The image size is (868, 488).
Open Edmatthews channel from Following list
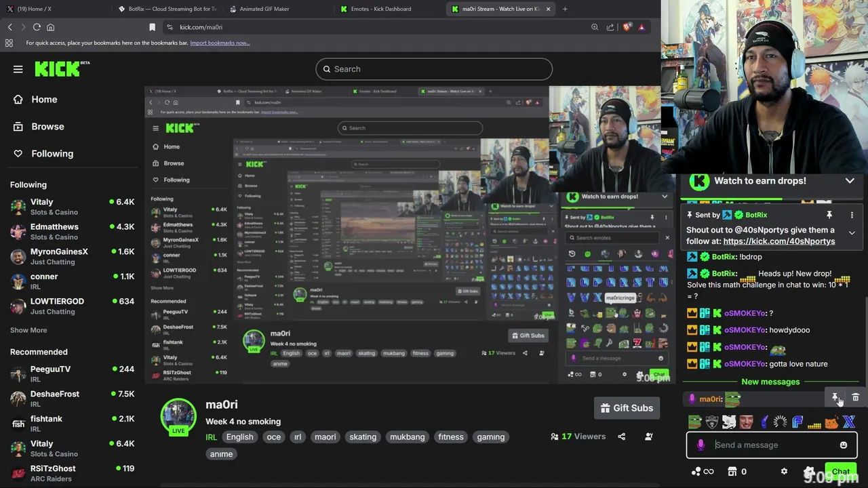tap(72, 232)
